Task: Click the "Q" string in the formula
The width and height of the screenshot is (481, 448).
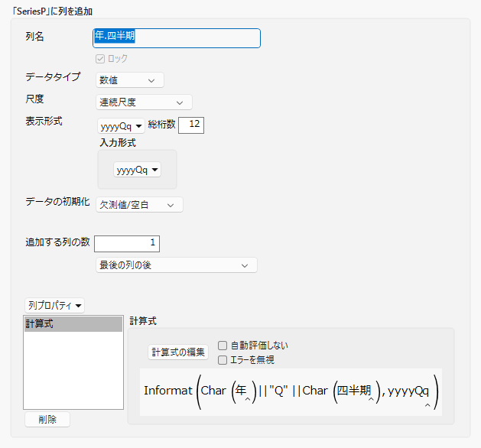Action: (278, 391)
